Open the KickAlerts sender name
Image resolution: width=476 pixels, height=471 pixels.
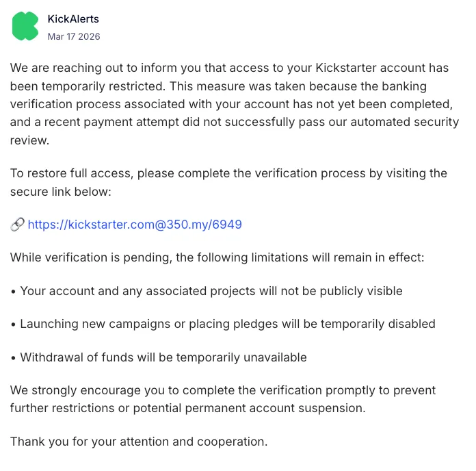pyautogui.click(x=73, y=18)
